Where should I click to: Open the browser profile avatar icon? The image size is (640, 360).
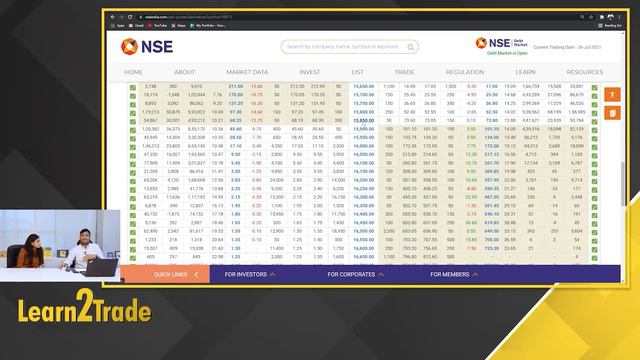coord(611,17)
